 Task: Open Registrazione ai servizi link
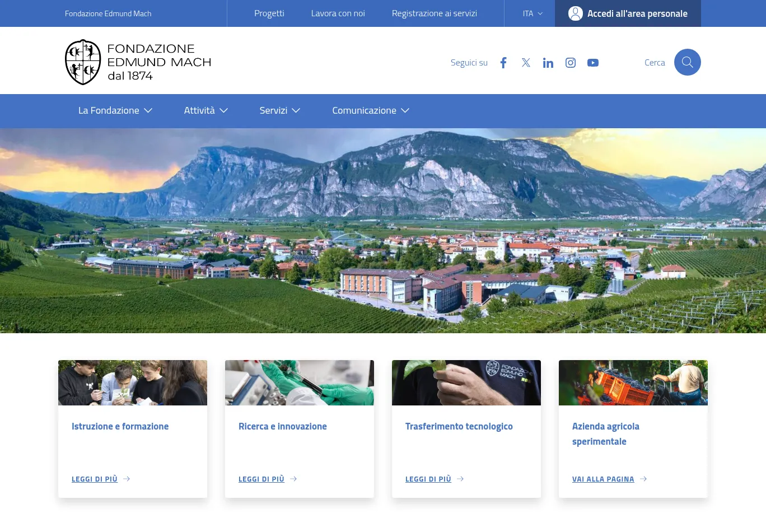[435, 13]
